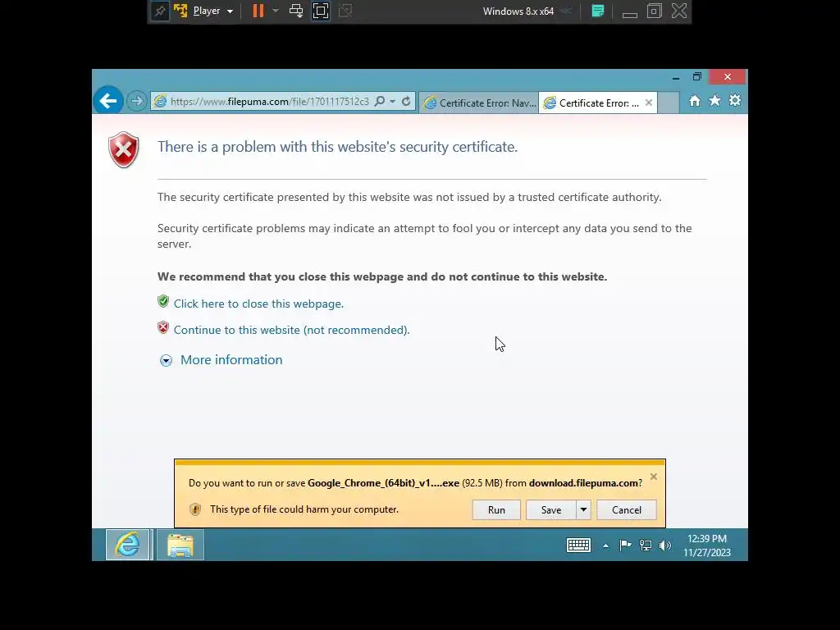Image resolution: width=840 pixels, height=630 pixels.
Task: Select the active 'Certificate Error: ...' tab
Action: click(x=592, y=103)
